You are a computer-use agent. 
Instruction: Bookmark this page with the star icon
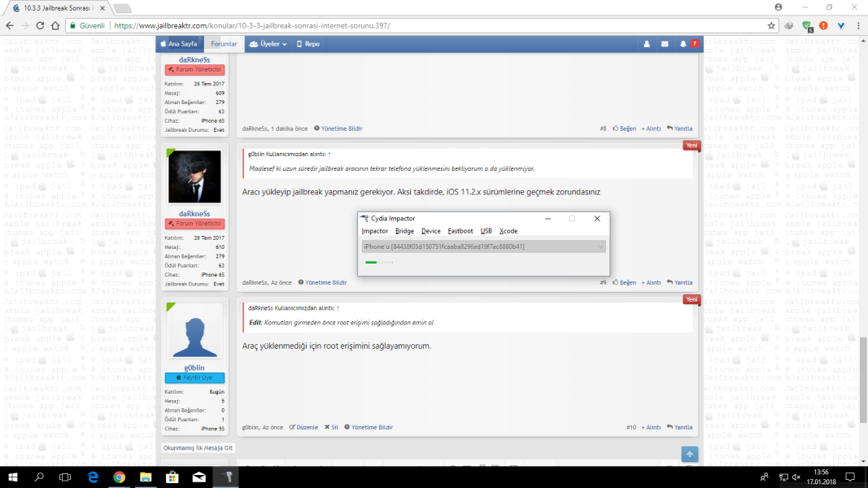click(771, 25)
